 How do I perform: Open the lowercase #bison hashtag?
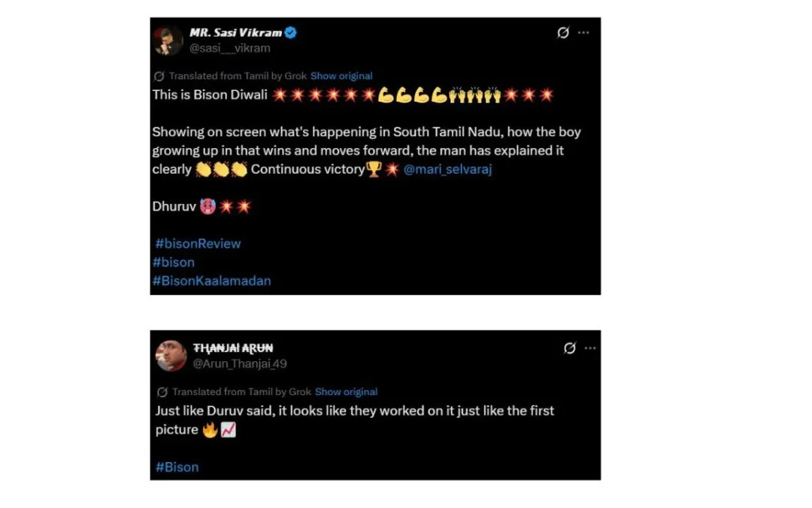[x=174, y=263]
